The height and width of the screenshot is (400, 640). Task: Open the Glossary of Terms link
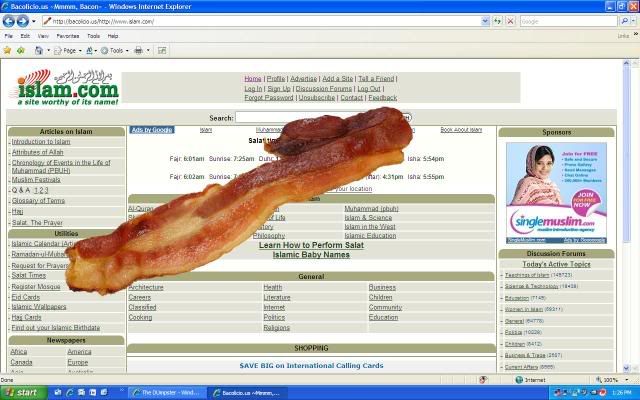(x=38, y=201)
